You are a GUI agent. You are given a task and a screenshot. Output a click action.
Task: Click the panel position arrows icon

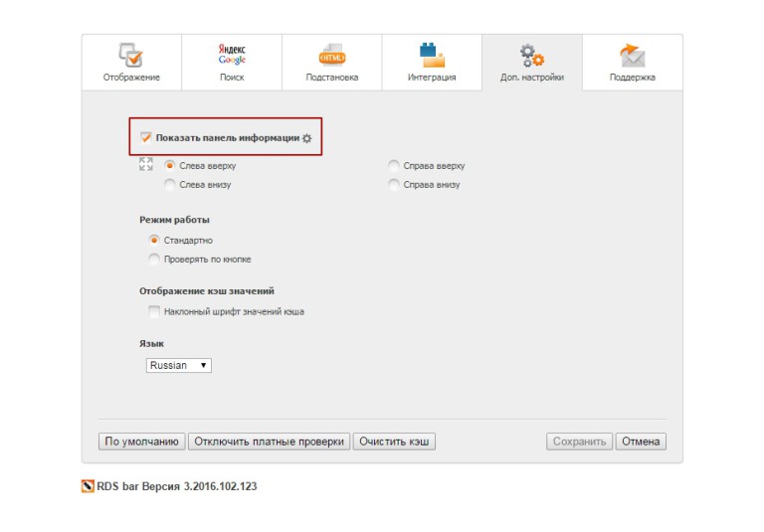146,165
